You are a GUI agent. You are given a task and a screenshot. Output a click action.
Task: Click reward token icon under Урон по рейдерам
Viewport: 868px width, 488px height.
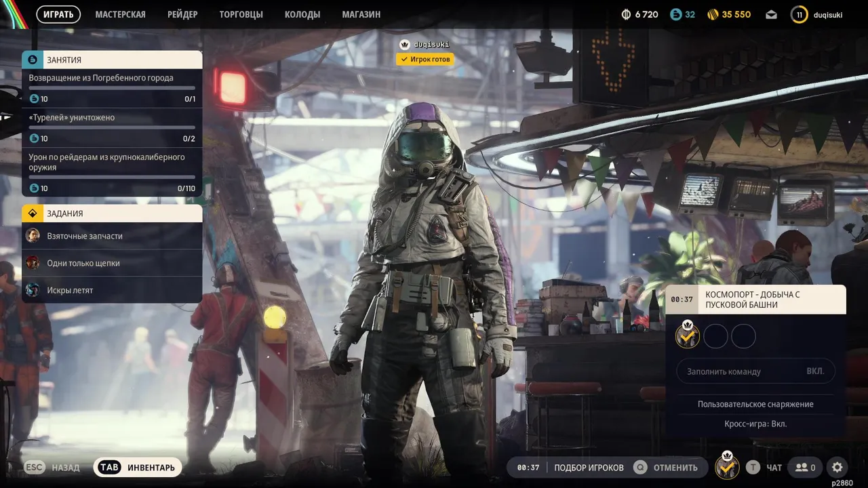click(34, 188)
